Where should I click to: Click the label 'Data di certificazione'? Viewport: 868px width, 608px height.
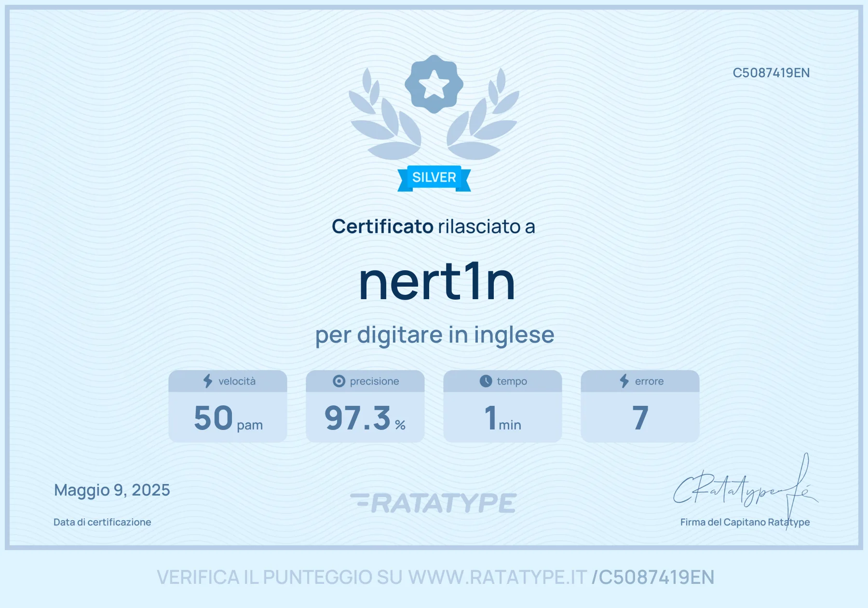(x=102, y=522)
